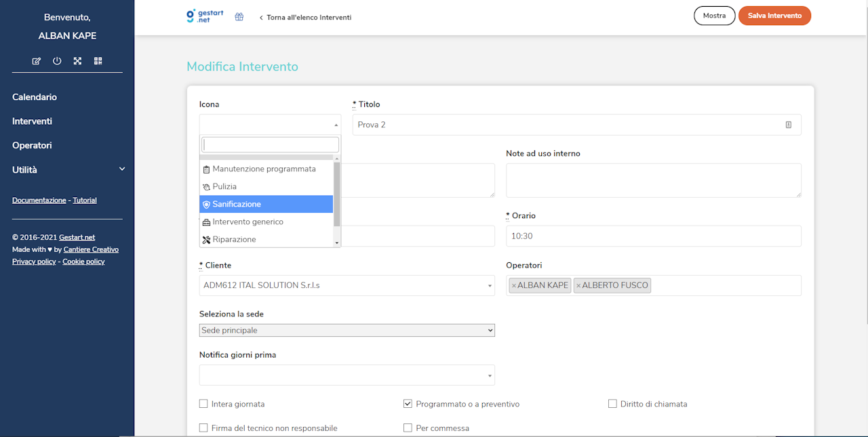Open the Cliente dropdown
The image size is (868, 437).
tap(347, 285)
